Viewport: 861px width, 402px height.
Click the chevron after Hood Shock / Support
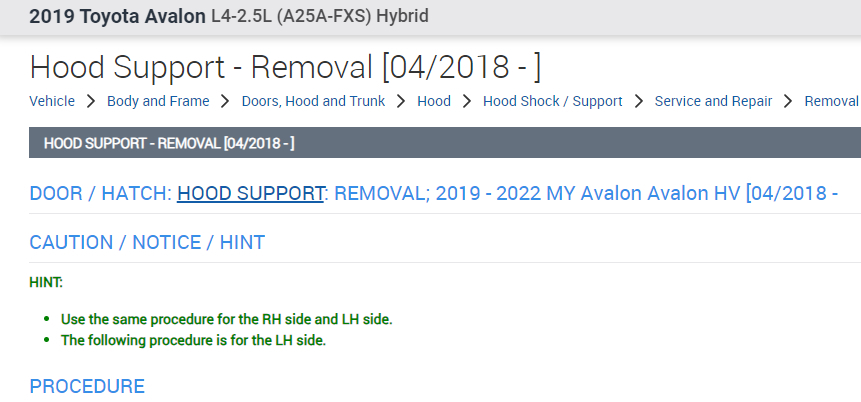(x=639, y=101)
